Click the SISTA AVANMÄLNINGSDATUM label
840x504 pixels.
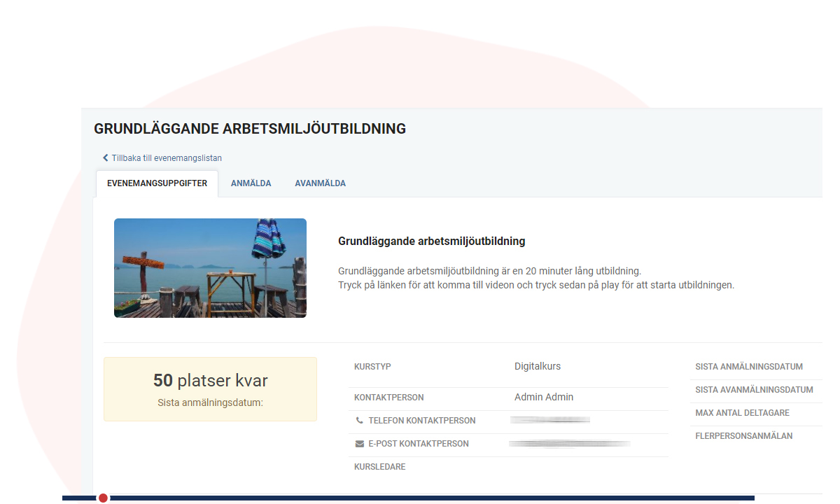pyautogui.click(x=755, y=390)
